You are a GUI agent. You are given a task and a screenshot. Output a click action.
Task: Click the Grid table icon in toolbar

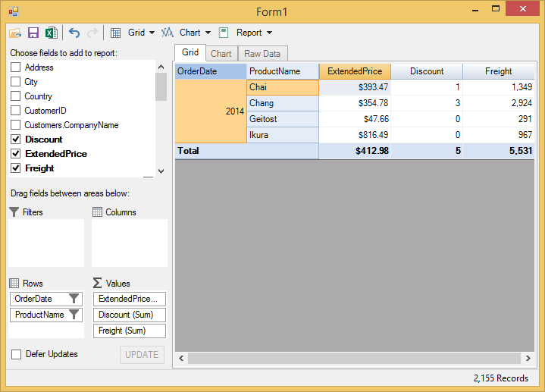click(116, 33)
